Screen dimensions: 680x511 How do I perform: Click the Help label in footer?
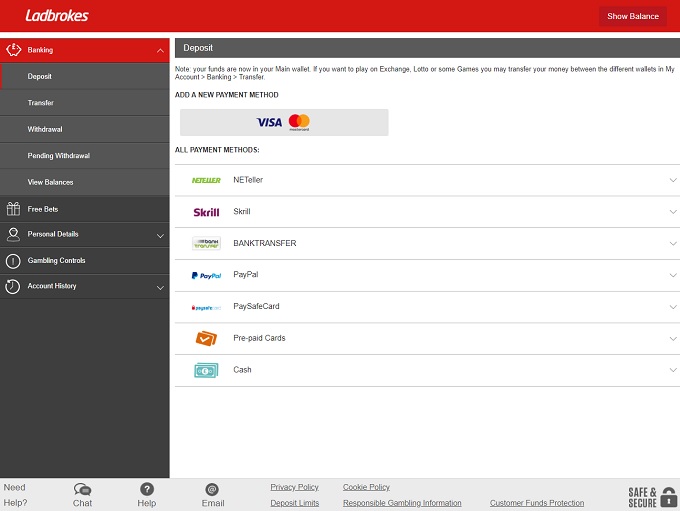[x=147, y=503]
